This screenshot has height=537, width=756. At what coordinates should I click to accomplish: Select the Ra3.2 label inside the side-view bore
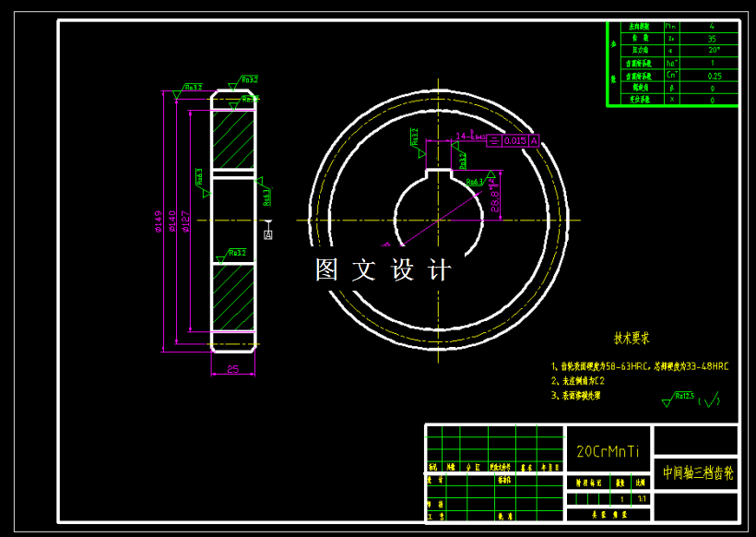coord(237,252)
